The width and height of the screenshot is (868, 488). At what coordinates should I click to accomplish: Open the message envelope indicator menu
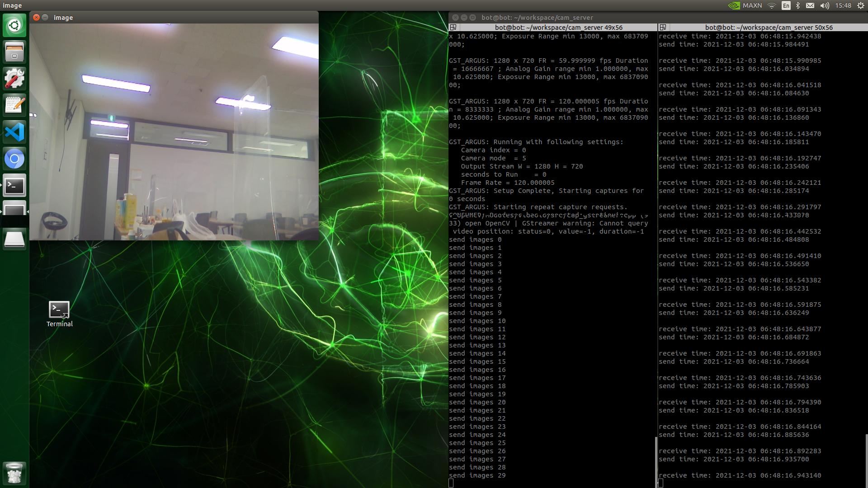tap(810, 5)
